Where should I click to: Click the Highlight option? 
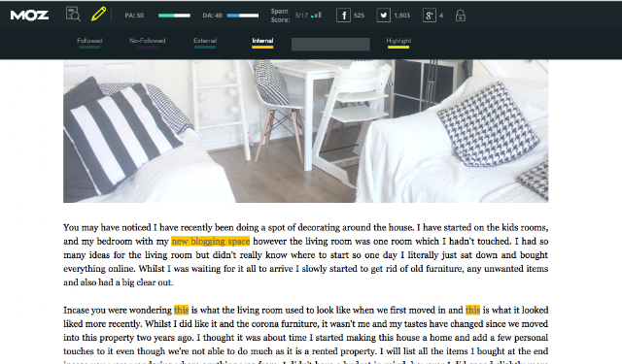[398, 42]
